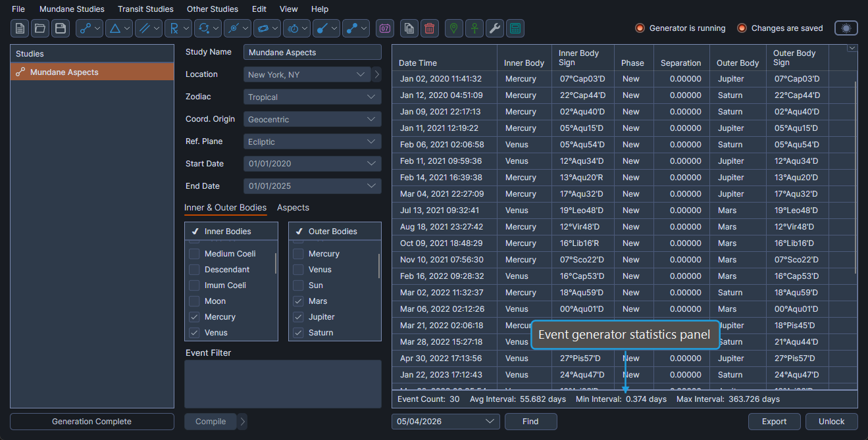Check the Moon inner body
This screenshot has width=868, height=440.
click(194, 301)
